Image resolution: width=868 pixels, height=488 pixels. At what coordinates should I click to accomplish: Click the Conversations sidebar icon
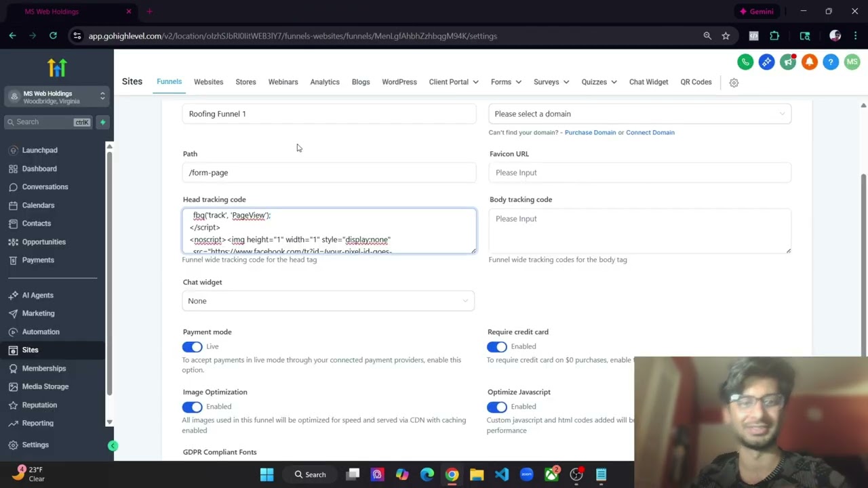[x=14, y=187]
